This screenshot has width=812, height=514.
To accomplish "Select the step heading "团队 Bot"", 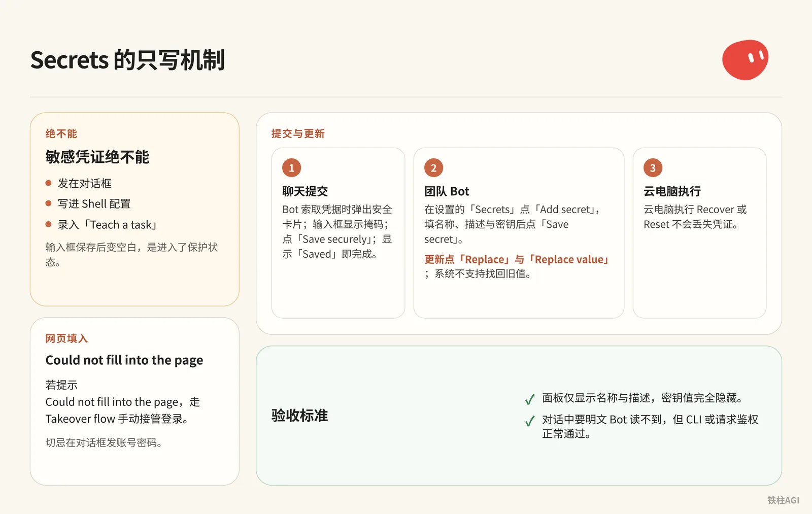I will tap(447, 191).
